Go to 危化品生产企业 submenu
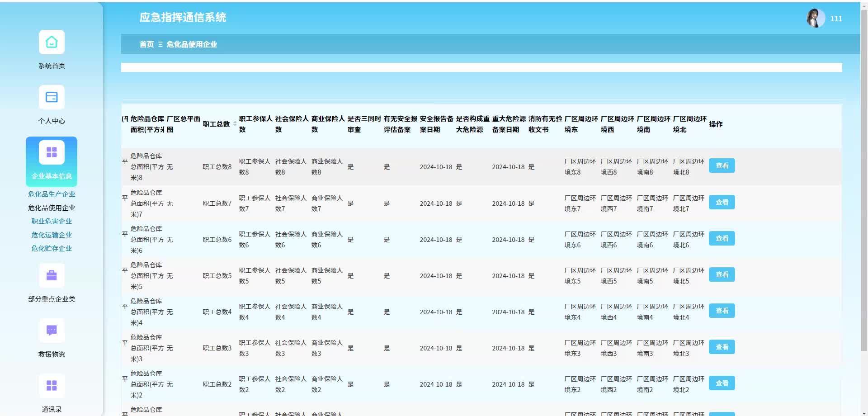Screen dimensions: 868x416 [x=52, y=194]
